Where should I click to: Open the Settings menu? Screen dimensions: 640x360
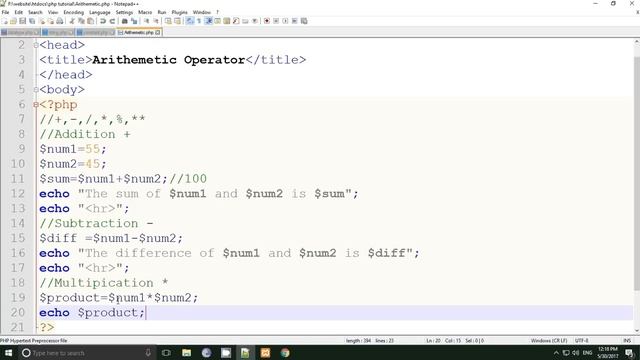[x=124, y=12]
